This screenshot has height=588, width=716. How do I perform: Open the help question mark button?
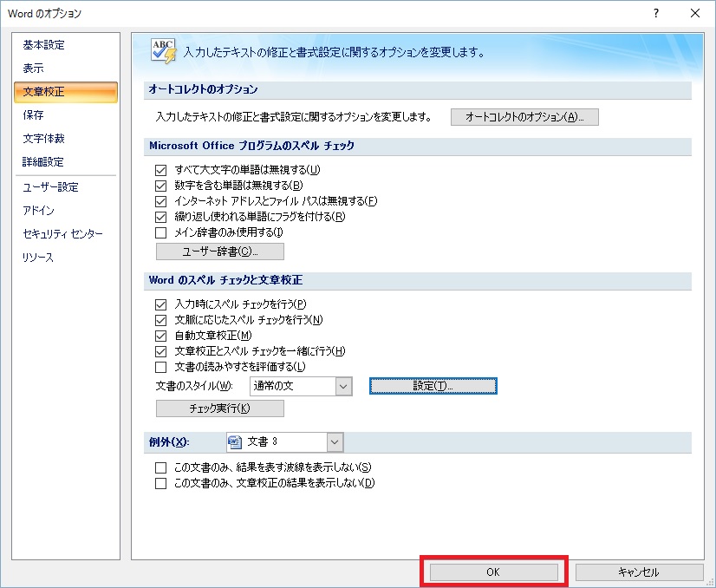655,13
